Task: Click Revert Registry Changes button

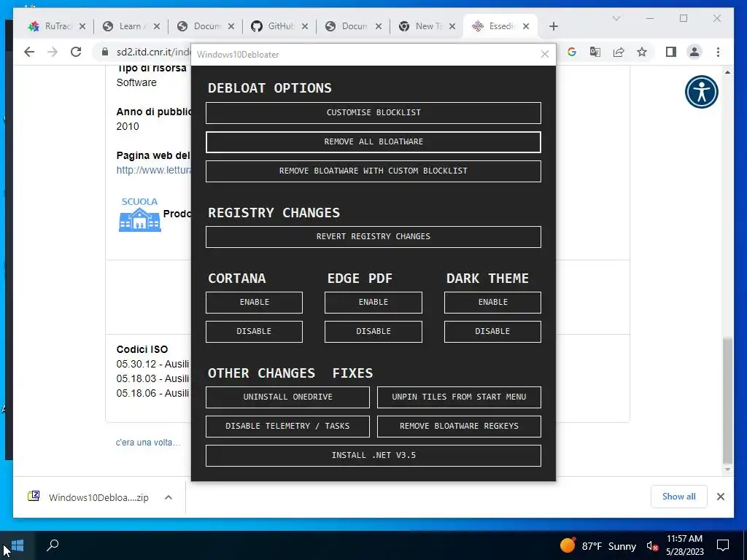Action: coord(373,237)
